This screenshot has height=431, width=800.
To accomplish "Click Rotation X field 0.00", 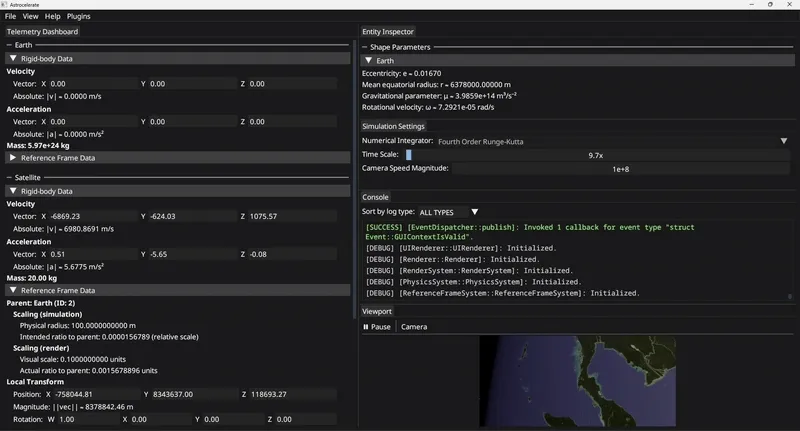I will point(160,419).
